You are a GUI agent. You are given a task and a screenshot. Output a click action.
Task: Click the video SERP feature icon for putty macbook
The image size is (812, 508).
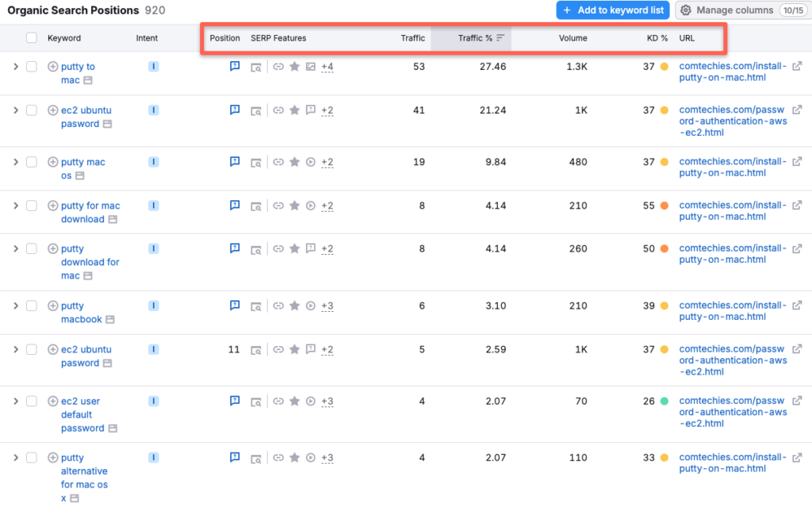point(310,306)
